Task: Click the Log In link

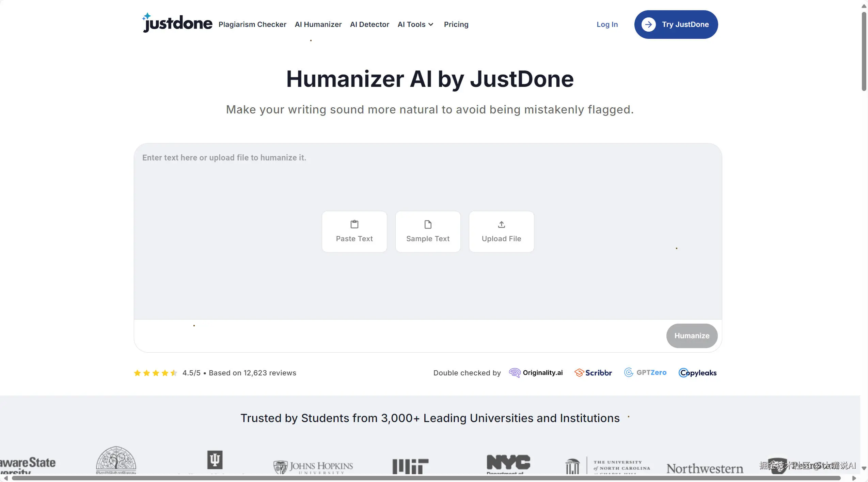Action: (x=607, y=25)
